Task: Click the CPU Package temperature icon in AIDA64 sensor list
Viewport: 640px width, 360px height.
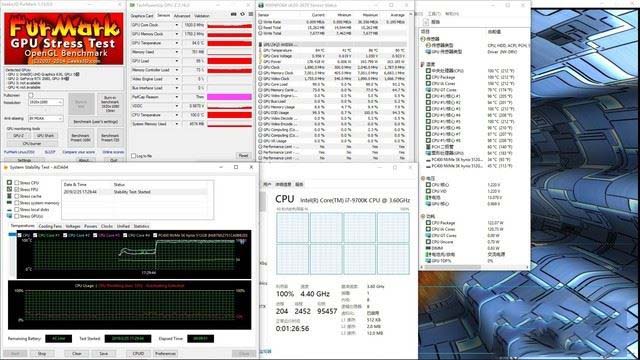Action: point(428,77)
